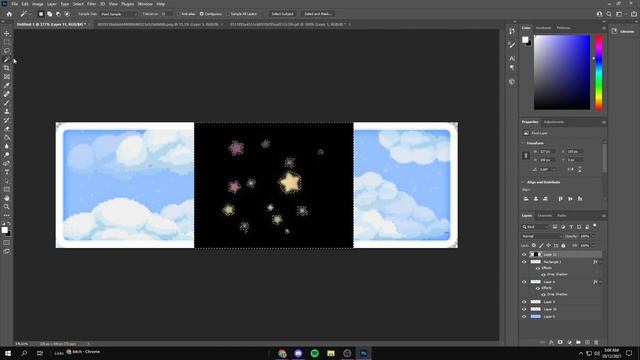Viewport: 640px width, 360px height.
Task: Select the Eraser tool
Action: pos(7,129)
